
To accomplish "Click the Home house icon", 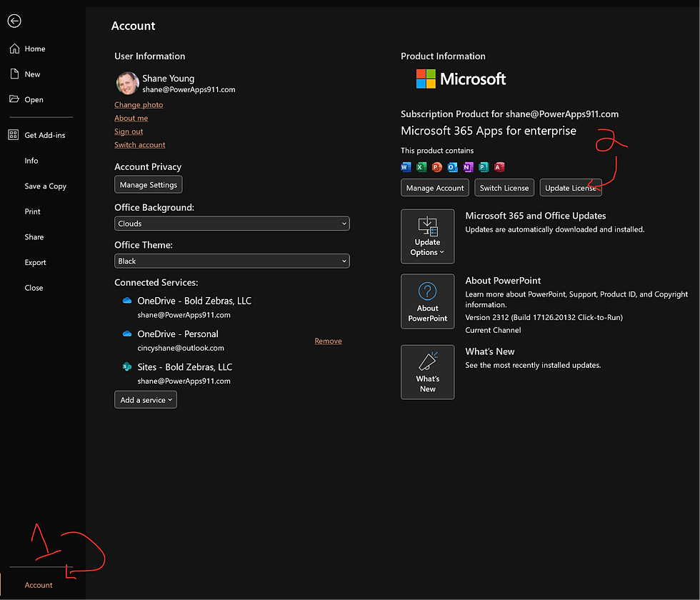I will pyautogui.click(x=14, y=49).
